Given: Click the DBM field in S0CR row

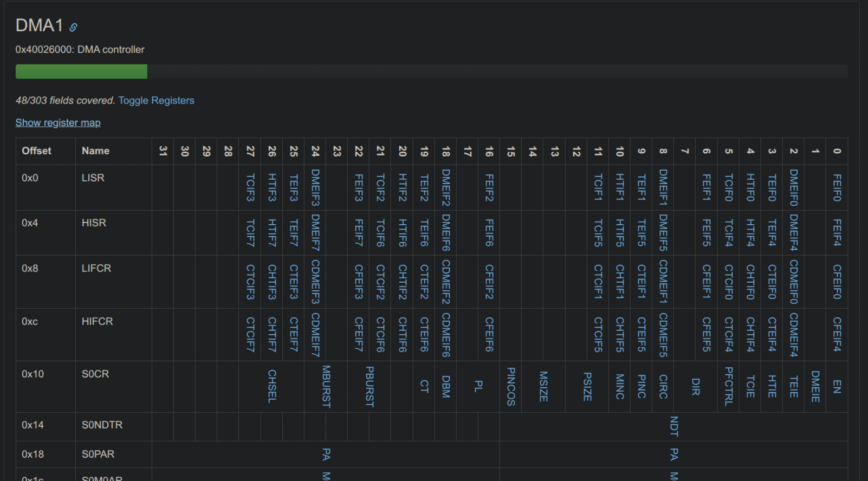Looking at the screenshot, I should (445, 386).
